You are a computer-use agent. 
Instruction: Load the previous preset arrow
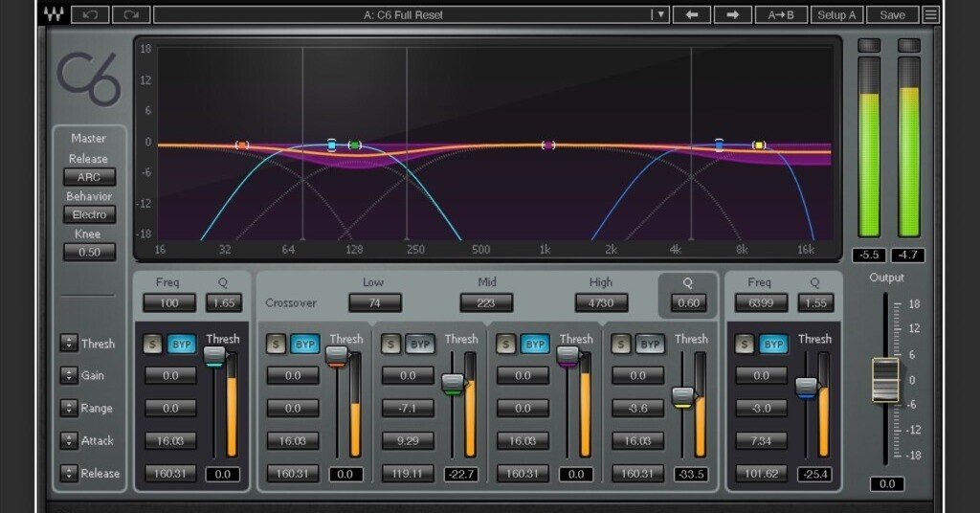coord(691,14)
